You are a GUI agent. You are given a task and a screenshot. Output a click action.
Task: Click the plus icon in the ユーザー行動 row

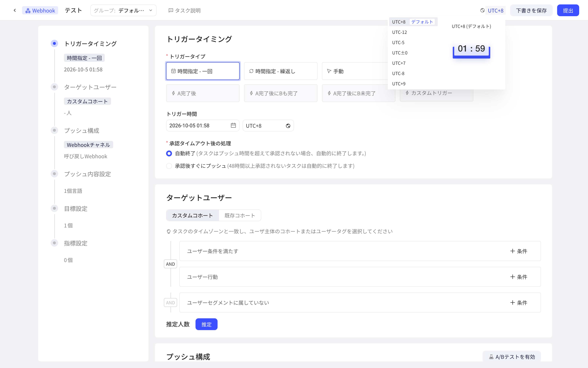coord(512,277)
